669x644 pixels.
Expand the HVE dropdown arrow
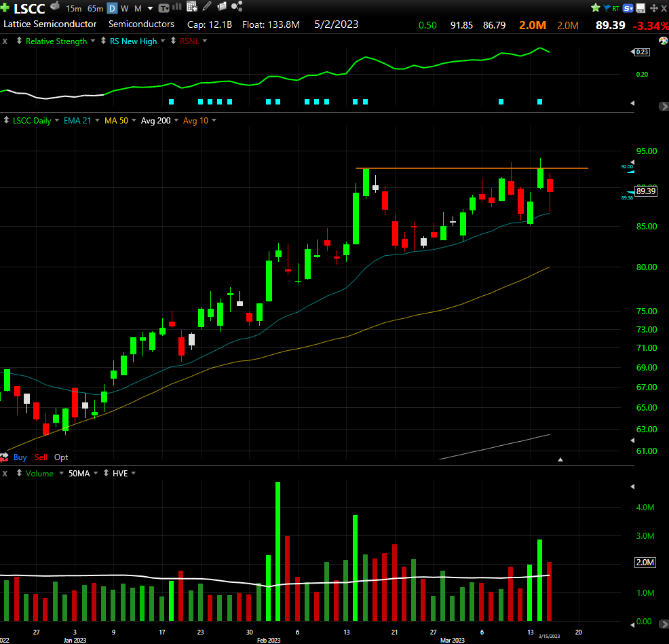click(134, 473)
